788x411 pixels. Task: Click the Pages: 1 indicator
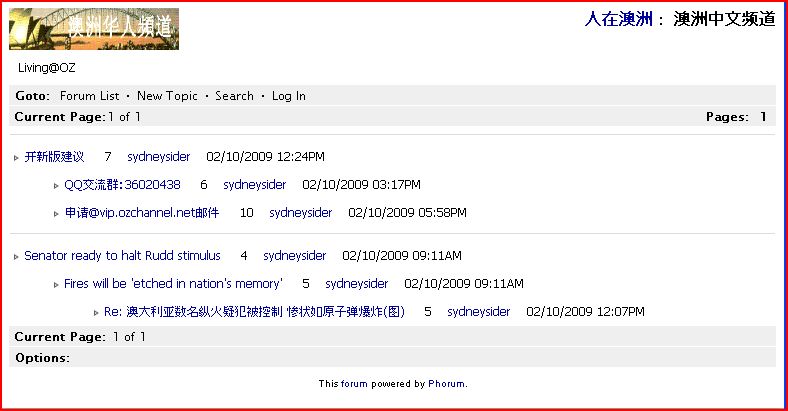[x=736, y=117]
